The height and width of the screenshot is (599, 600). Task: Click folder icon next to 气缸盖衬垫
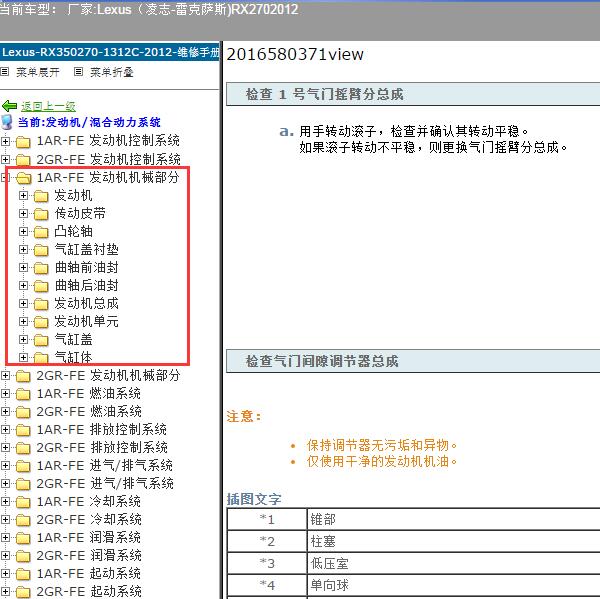[x=41, y=250]
